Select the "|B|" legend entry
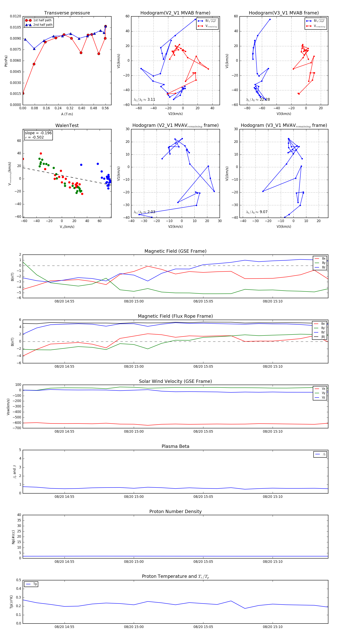 320,337
